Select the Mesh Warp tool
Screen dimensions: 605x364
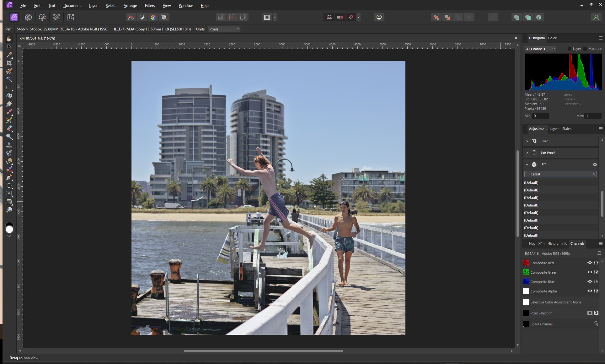(9, 202)
